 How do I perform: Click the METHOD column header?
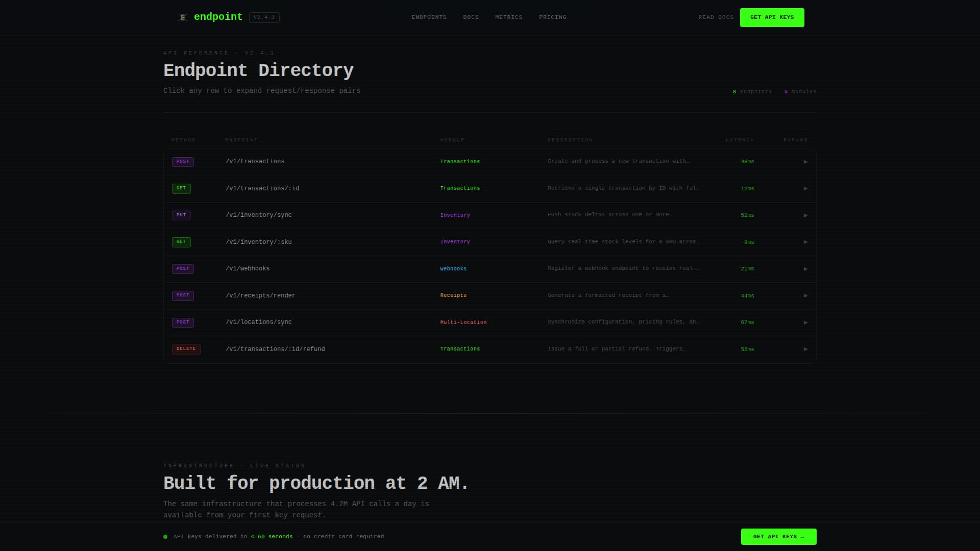pos(183,140)
